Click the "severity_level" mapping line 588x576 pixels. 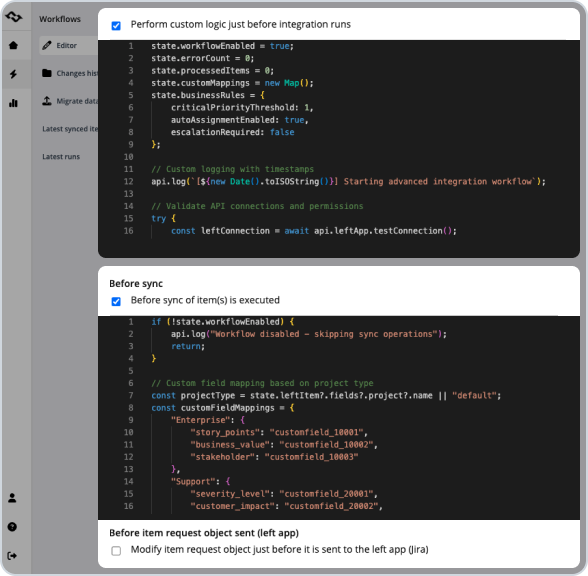point(284,494)
